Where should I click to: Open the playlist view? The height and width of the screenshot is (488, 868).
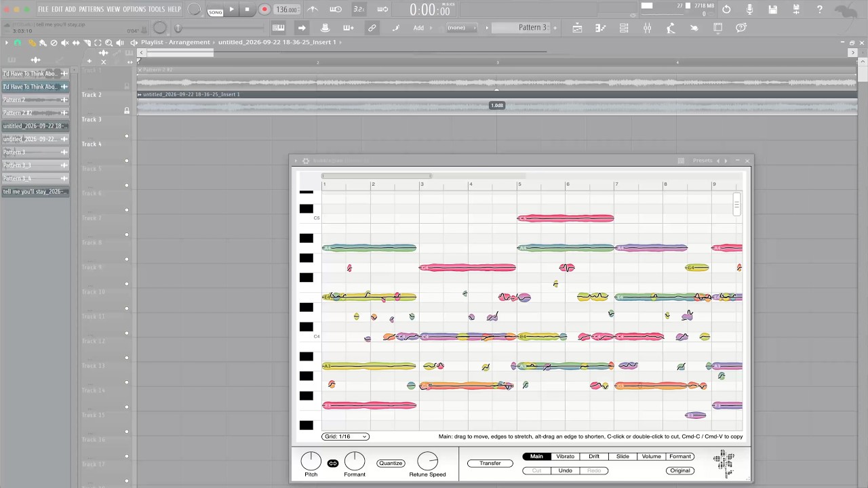coord(578,28)
